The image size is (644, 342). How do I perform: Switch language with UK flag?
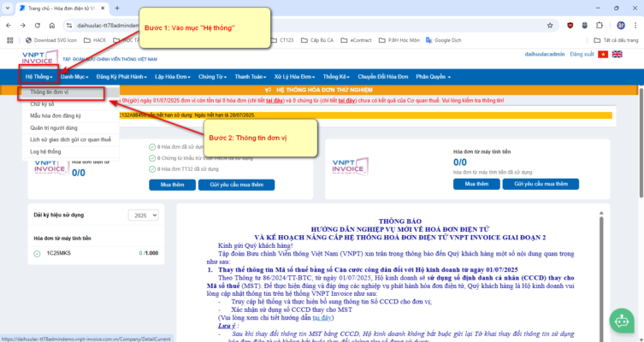pyautogui.click(x=617, y=54)
